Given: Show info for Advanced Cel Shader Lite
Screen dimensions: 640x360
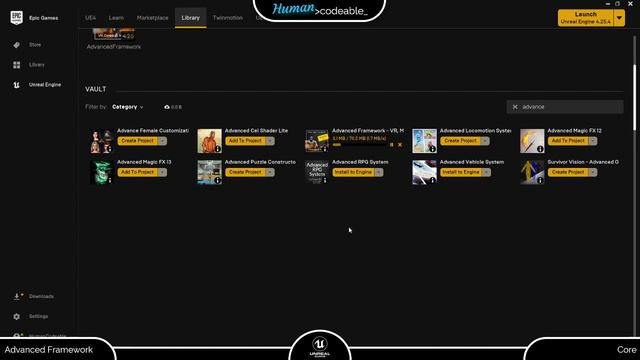Looking at the screenshot, I should pos(218,149).
